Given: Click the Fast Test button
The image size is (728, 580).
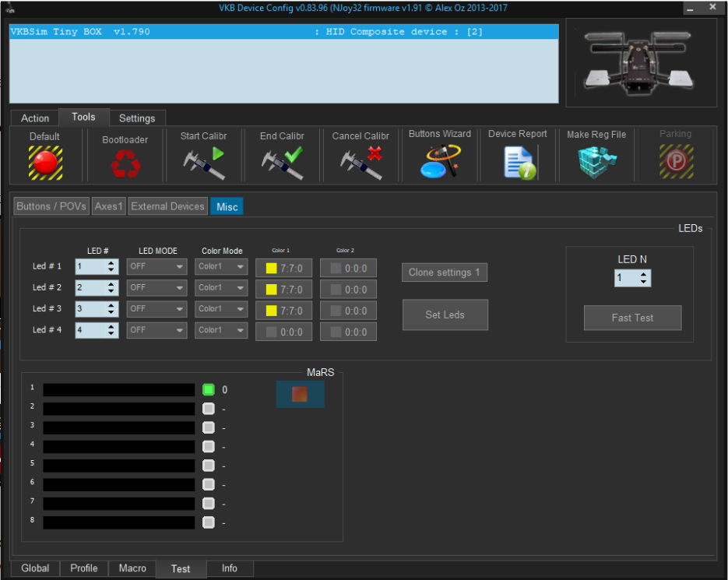Looking at the screenshot, I should [632, 318].
